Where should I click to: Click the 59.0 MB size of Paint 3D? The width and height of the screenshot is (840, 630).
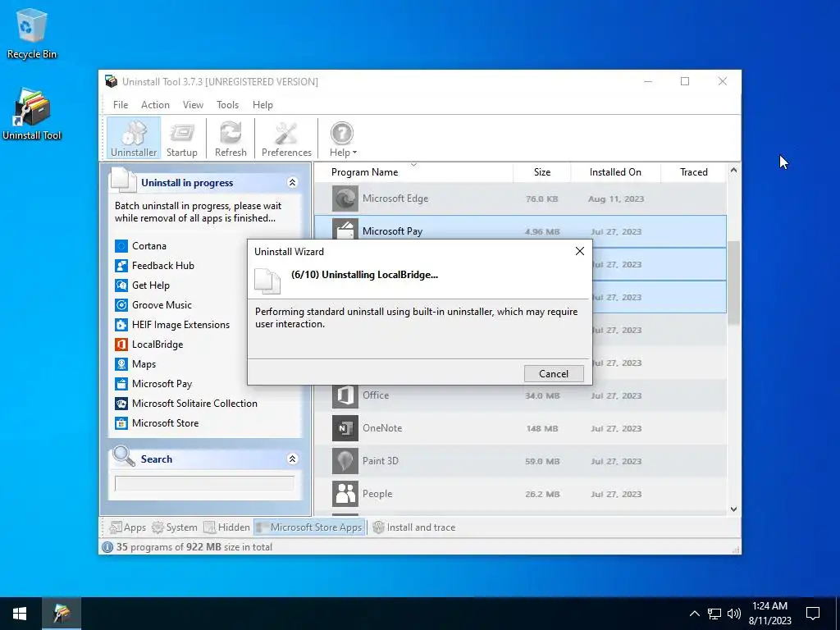pos(542,461)
